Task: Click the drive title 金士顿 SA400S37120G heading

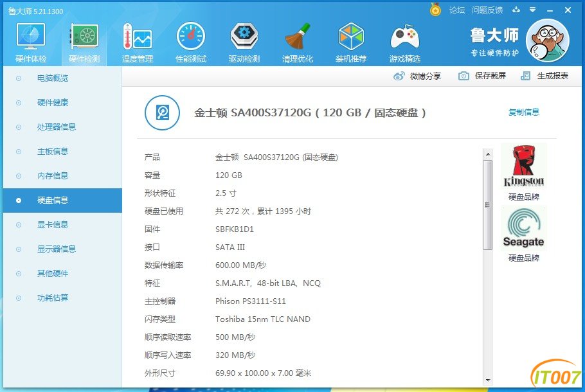Action: pyautogui.click(x=310, y=112)
